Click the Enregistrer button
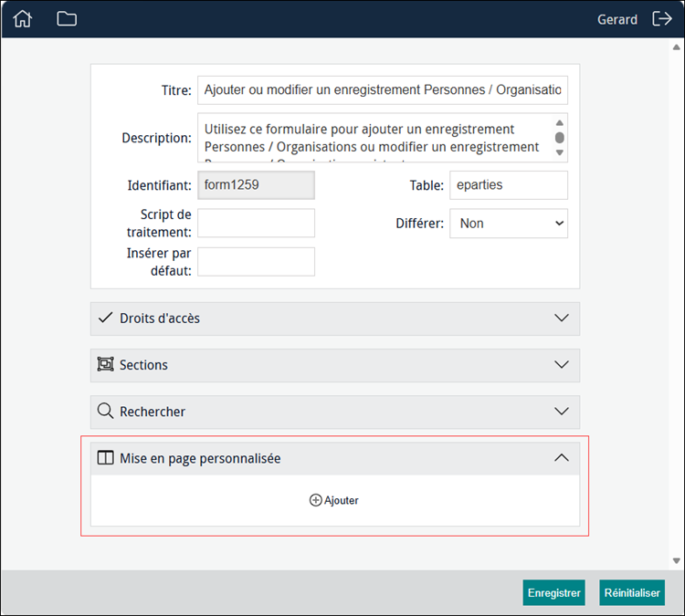This screenshot has width=685, height=616. pos(553,592)
